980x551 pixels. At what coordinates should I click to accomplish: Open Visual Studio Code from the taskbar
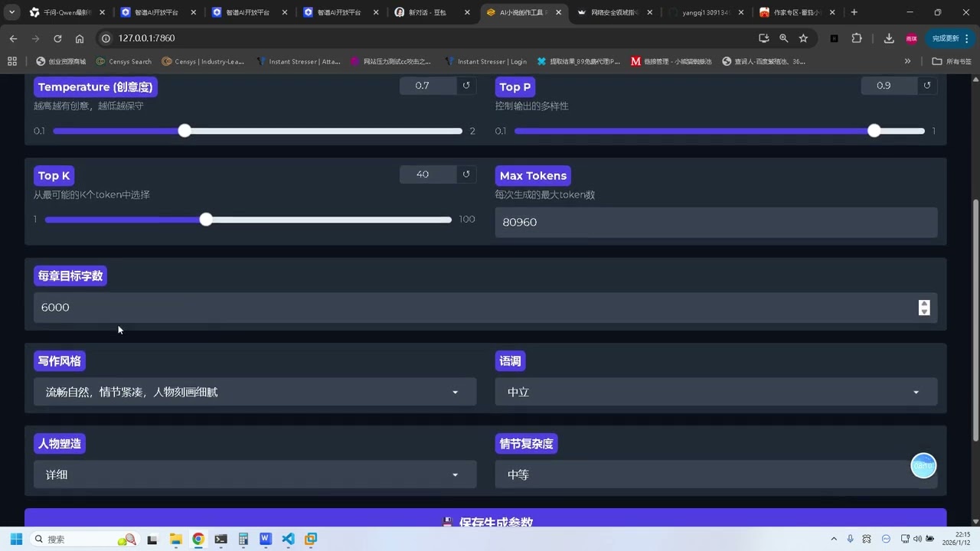tap(288, 539)
